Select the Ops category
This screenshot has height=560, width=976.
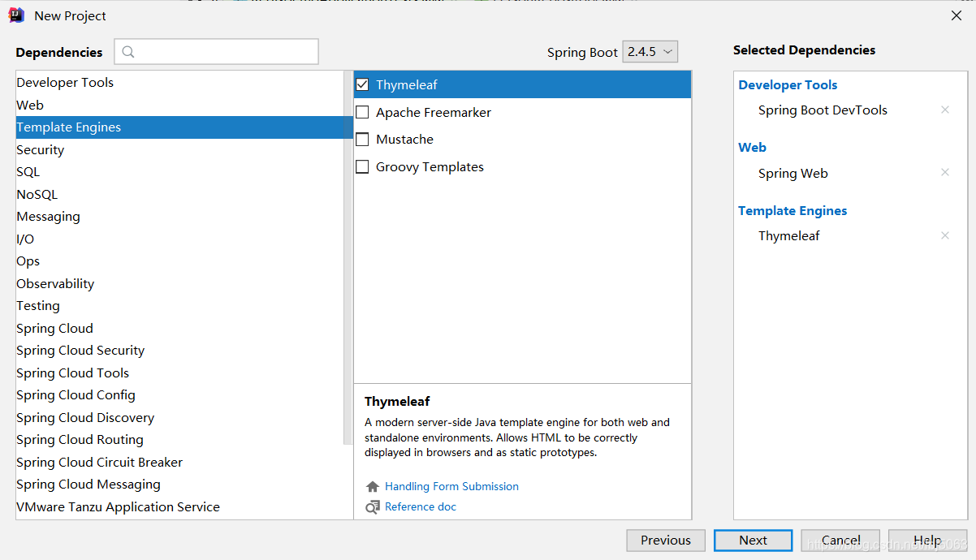point(179,261)
